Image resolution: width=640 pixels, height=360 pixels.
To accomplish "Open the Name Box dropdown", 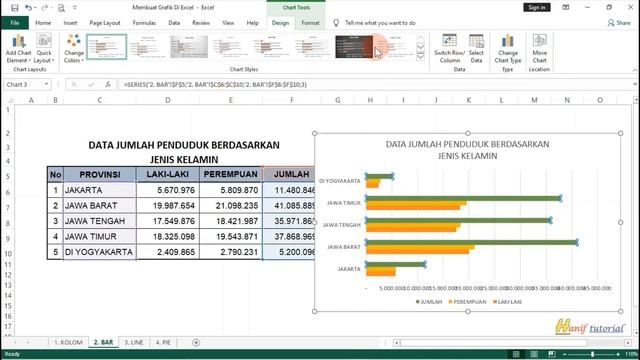I will [x=47, y=84].
